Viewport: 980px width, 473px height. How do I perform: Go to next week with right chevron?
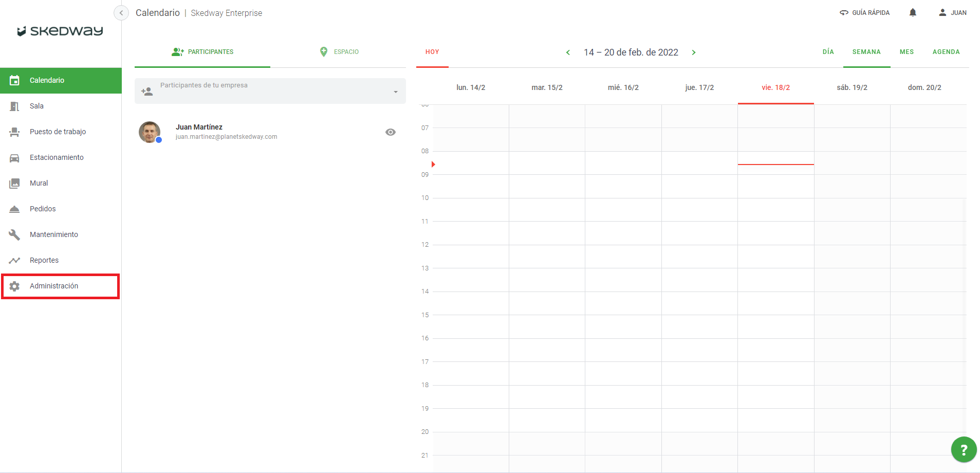[x=694, y=52]
